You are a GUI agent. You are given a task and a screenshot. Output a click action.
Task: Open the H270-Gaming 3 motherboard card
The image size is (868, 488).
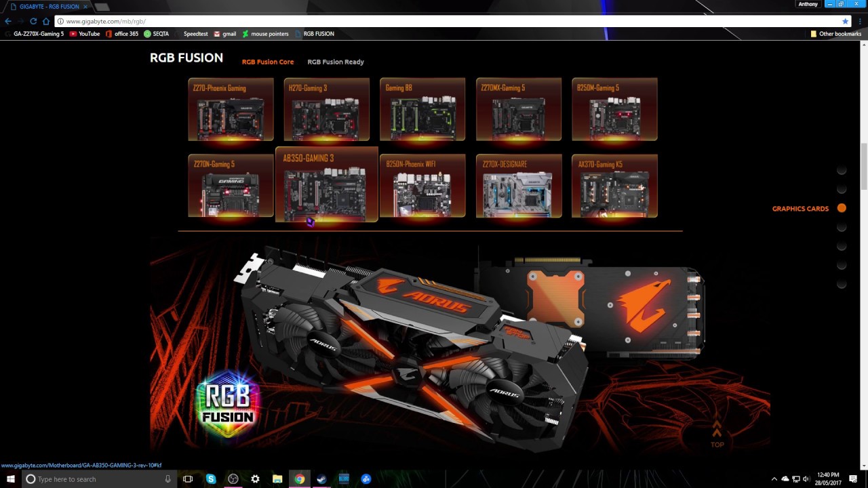327,109
